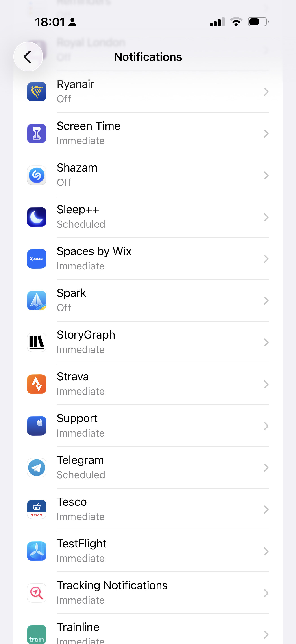
Task: Tap the Wi-Fi status icon
Action: 236,22
